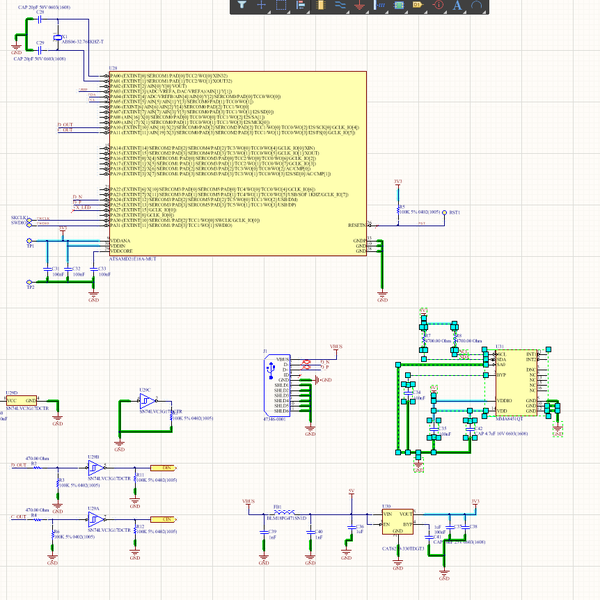The image size is (600, 600).
Task: Click the U29C buffer gate symbol
Action: click(146, 403)
